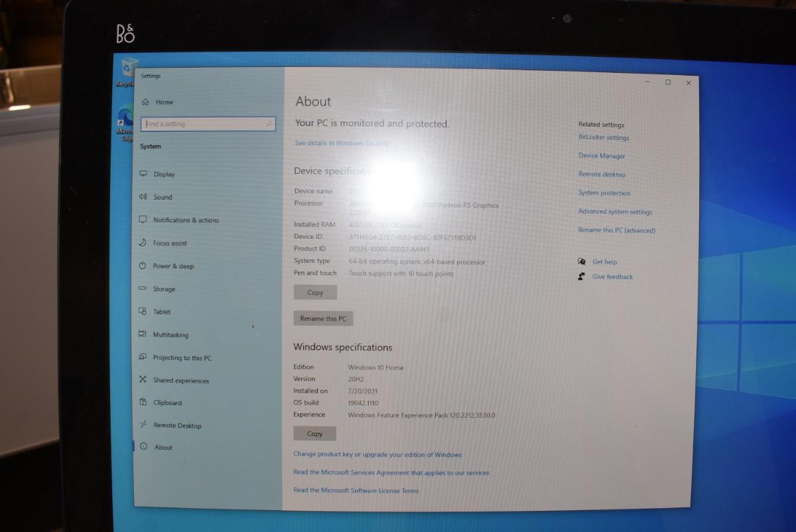Click the Shared experiences icon
This screenshot has height=532, width=796.
pos(143,379)
